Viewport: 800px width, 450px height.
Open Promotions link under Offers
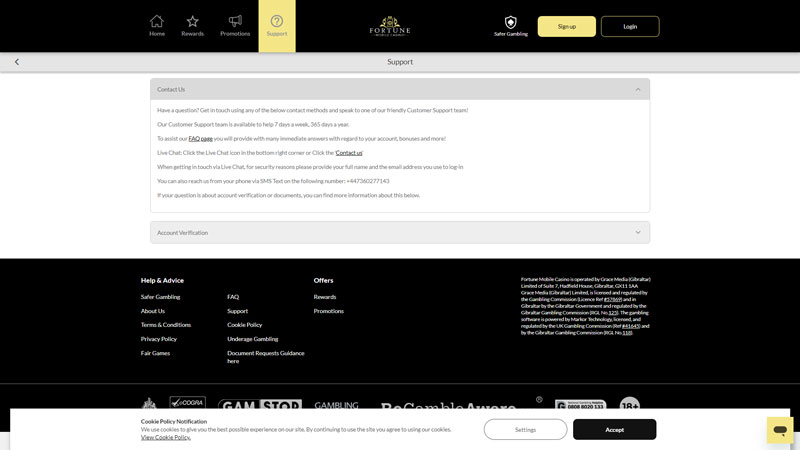coord(329,311)
